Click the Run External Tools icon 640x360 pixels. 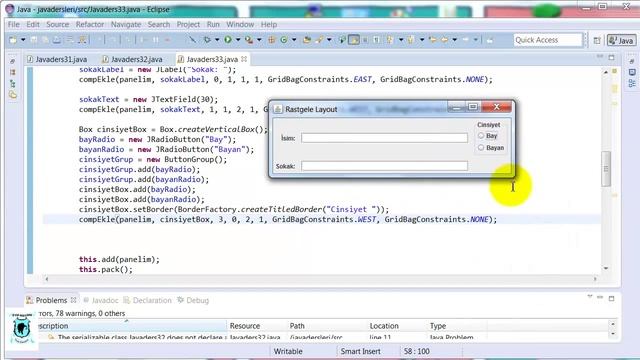tap(249, 40)
